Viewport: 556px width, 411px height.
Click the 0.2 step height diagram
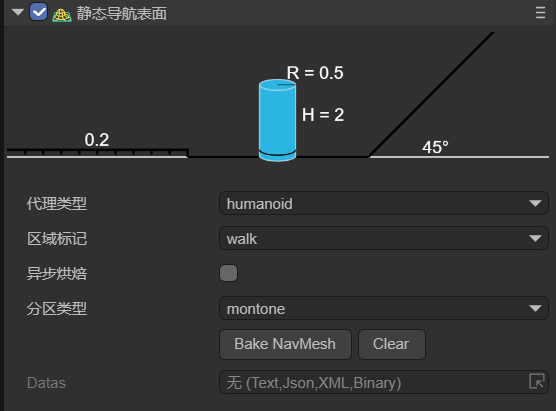pos(98,145)
